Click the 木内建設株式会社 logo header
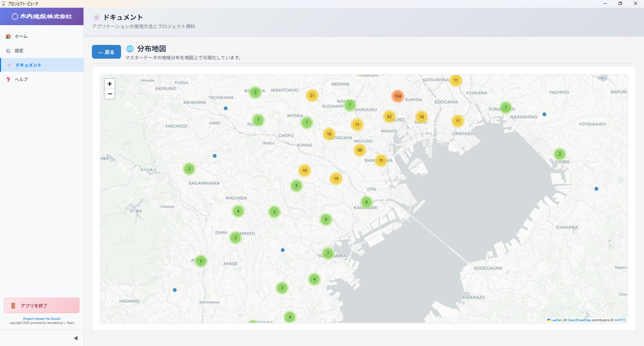The image size is (644, 346). [42, 16]
